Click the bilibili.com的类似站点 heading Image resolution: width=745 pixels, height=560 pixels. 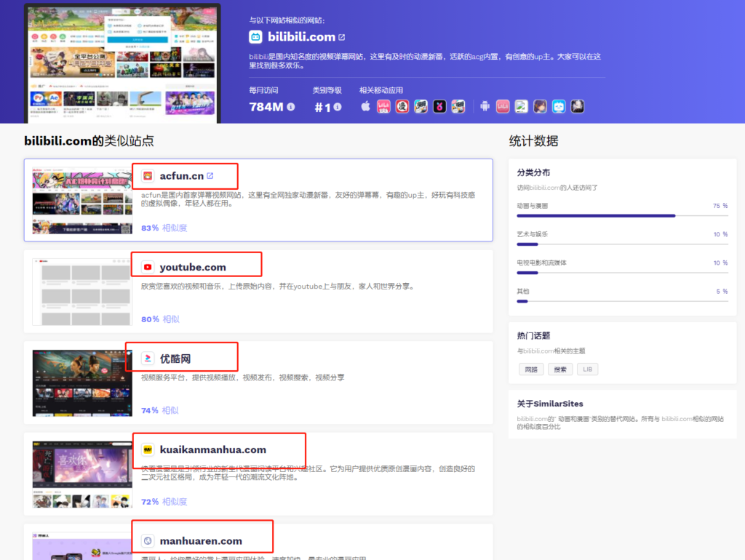click(x=89, y=141)
